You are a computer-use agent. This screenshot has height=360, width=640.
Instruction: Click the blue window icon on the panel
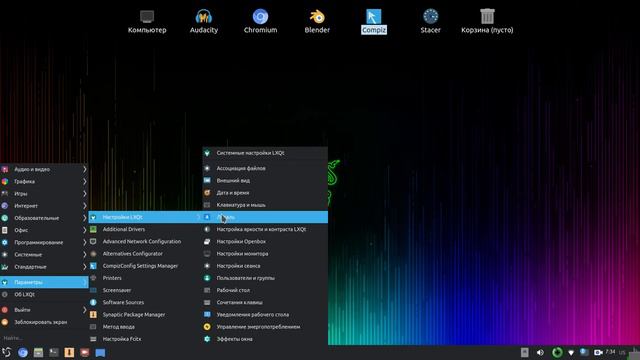tap(100, 353)
